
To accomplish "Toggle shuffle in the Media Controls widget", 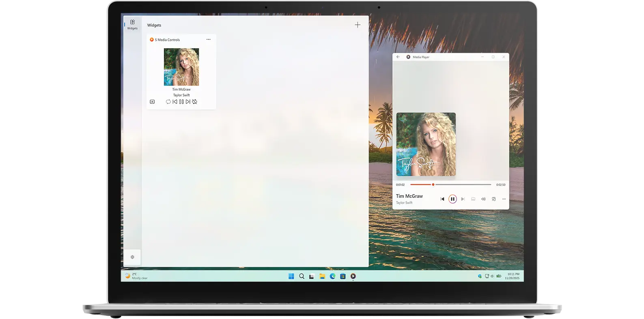I will tap(194, 102).
